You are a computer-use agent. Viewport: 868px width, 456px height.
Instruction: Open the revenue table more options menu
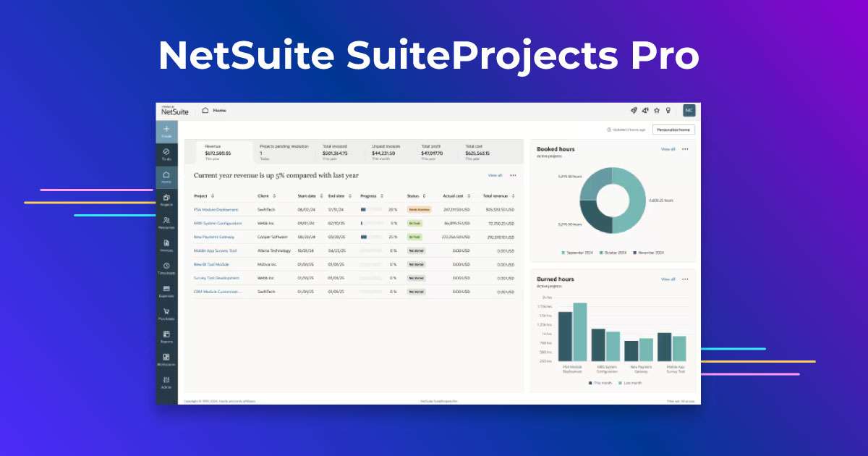[513, 175]
